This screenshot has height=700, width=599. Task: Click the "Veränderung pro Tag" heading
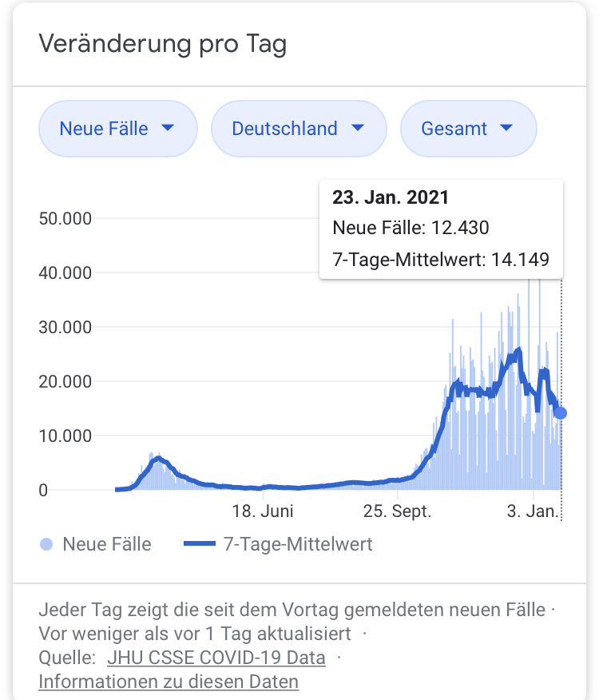click(163, 43)
